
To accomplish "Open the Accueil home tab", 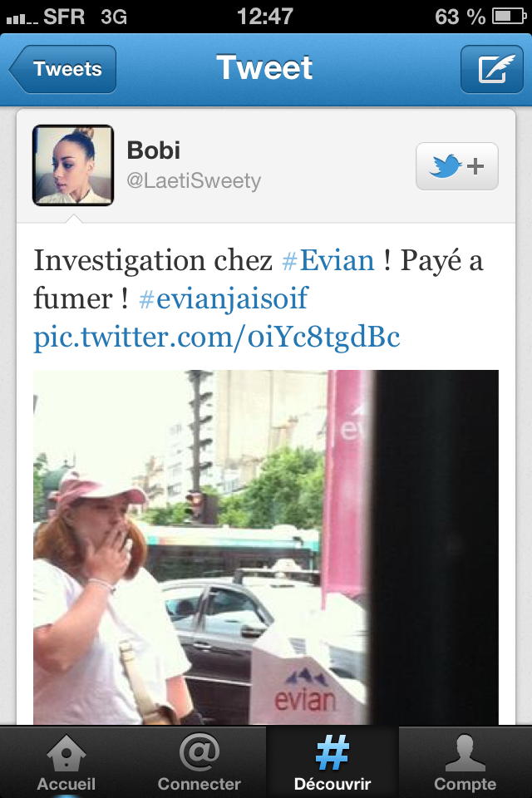I will [66, 761].
